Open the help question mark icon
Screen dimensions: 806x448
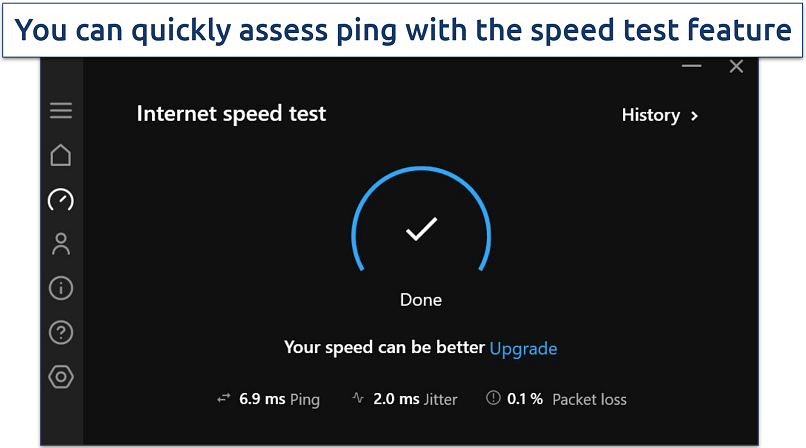(61, 332)
